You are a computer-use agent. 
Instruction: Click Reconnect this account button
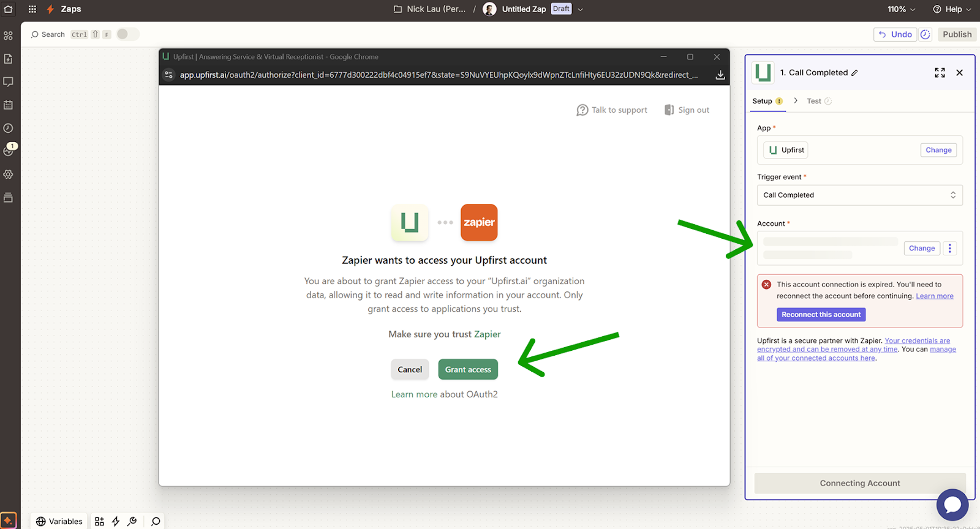(x=821, y=315)
